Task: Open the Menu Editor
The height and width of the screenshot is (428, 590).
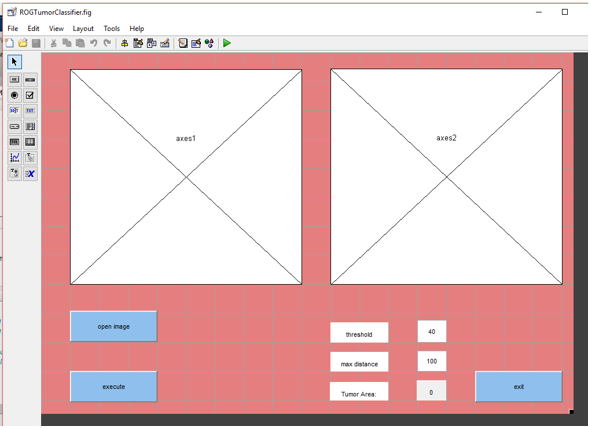Action: pos(138,43)
